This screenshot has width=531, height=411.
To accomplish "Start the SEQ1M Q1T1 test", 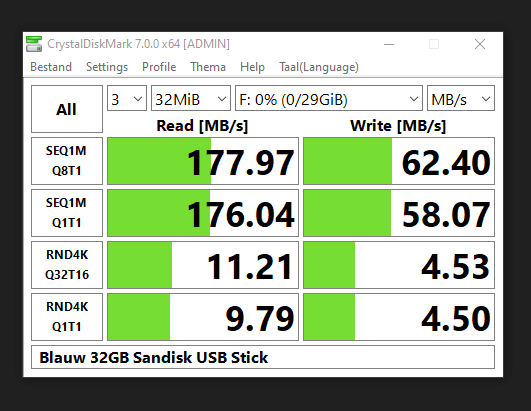I will [x=67, y=213].
